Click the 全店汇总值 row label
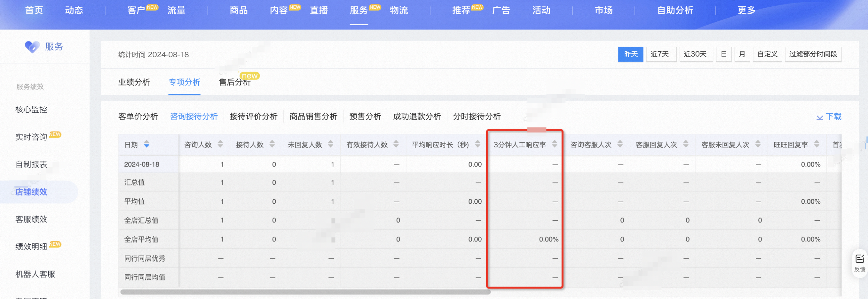868x299 pixels. tap(141, 220)
